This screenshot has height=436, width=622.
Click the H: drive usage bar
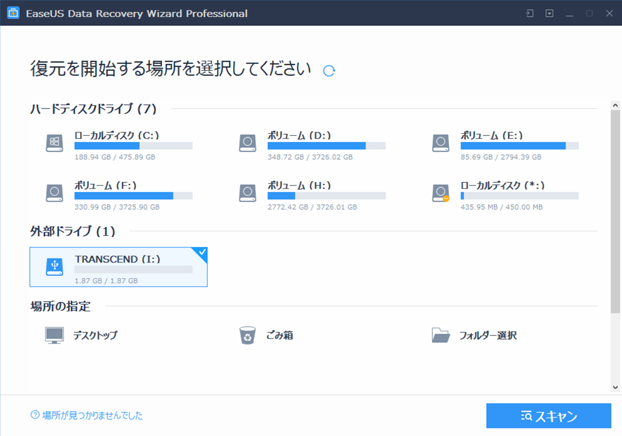pyautogui.click(x=326, y=196)
